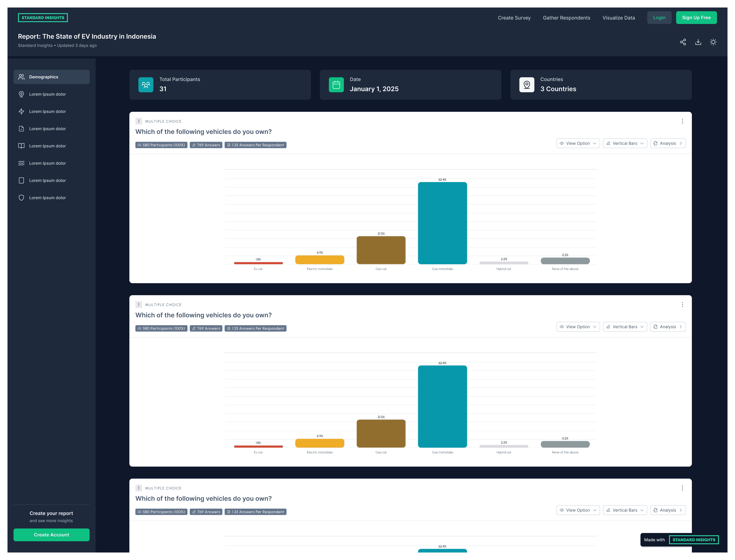
Task: Click 'Hybrid car' axis label in first chart
Action: coord(503,269)
